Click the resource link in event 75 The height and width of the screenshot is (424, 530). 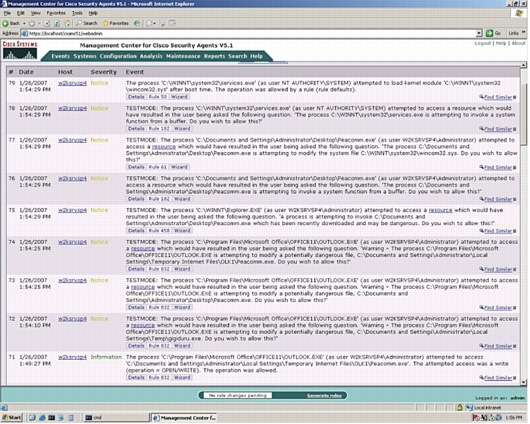[440, 210]
